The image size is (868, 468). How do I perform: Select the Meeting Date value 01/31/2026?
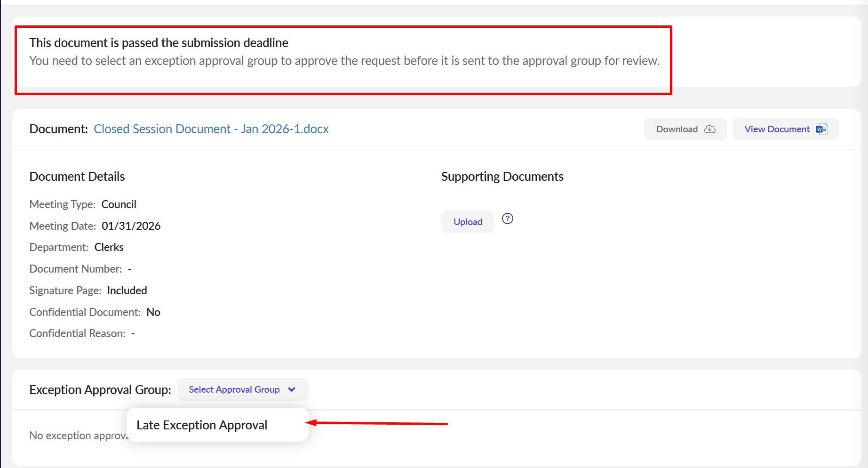[131, 226]
